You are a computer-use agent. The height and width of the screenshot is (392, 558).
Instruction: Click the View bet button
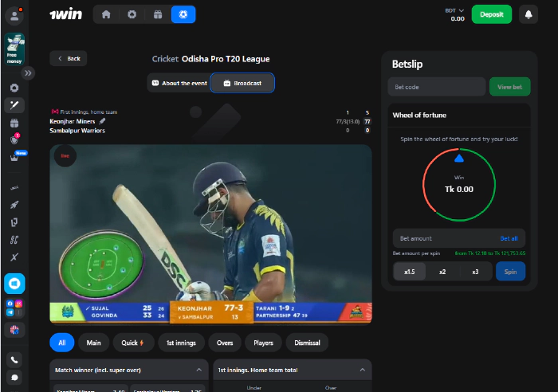click(509, 87)
